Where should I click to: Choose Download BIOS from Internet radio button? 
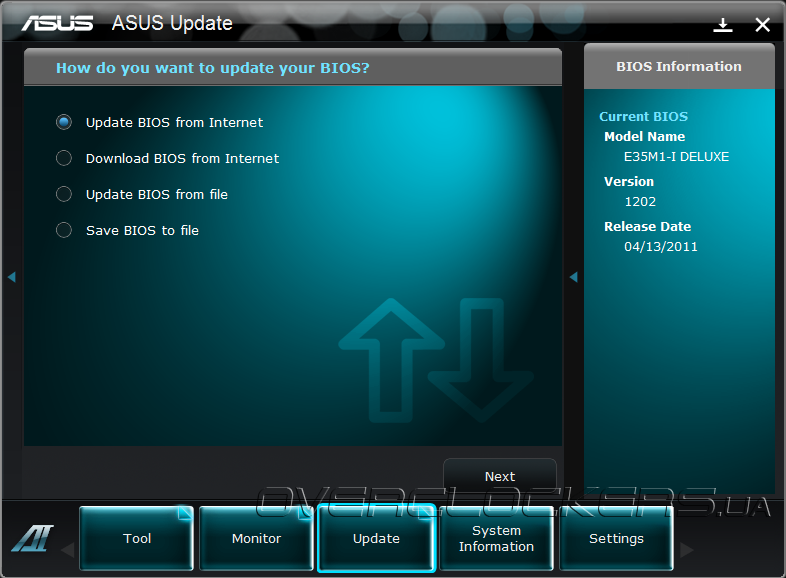(64, 158)
